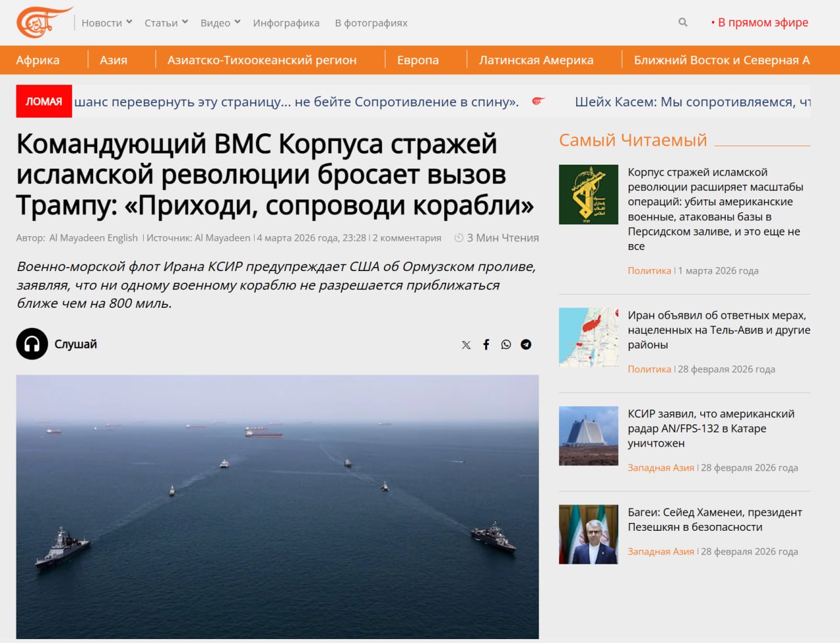Expand the Видео dropdown menu
This screenshot has height=643, width=840.
pyautogui.click(x=220, y=23)
